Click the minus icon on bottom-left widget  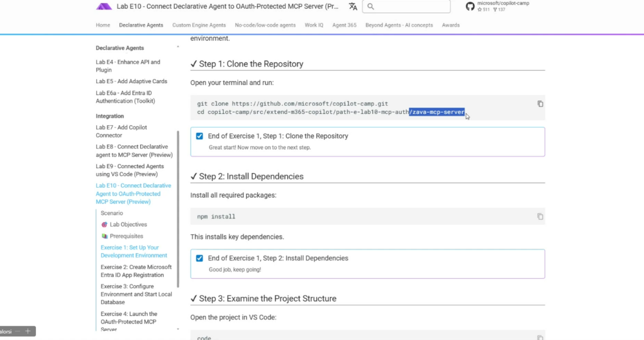tap(18, 331)
